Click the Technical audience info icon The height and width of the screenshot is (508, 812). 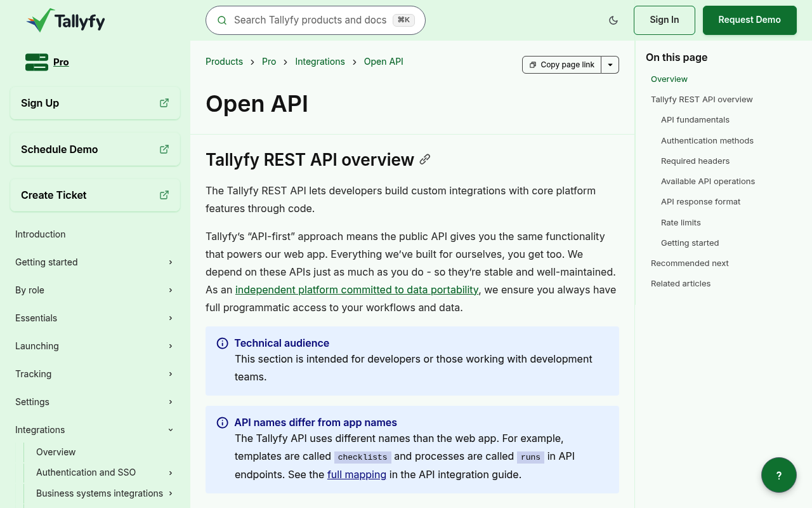(223, 344)
